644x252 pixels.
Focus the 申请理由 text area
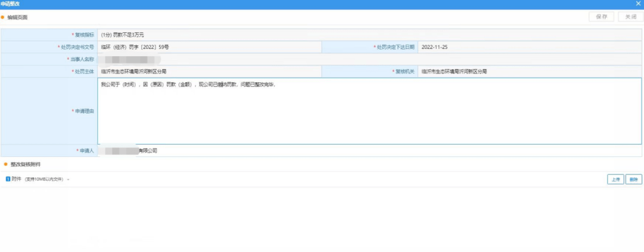[369, 111]
